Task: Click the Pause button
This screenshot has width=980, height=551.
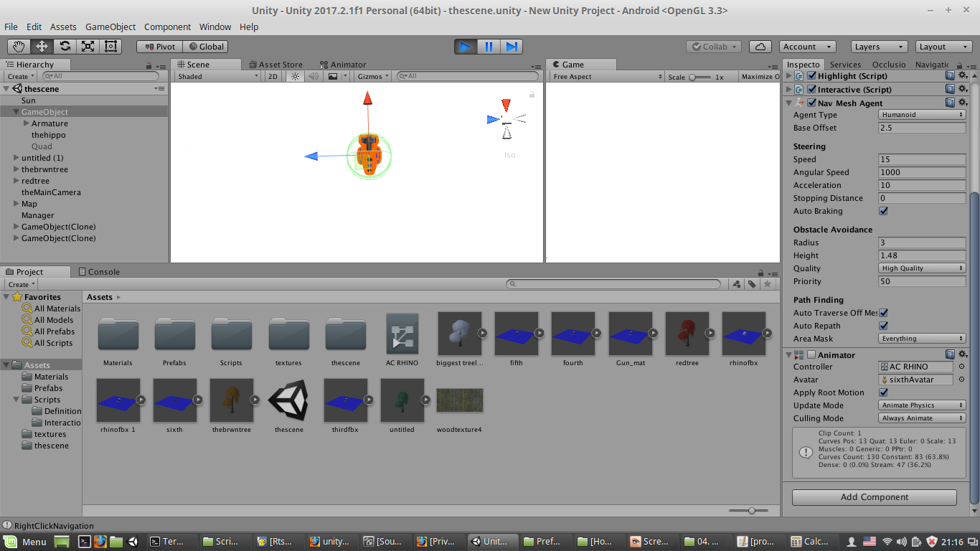Action: click(489, 47)
